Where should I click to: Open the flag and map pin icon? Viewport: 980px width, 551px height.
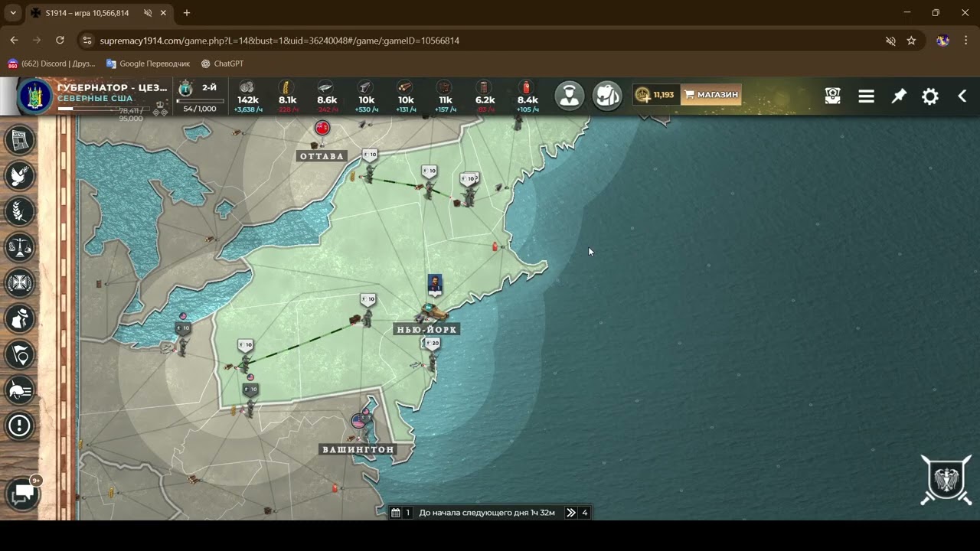[x=20, y=354]
